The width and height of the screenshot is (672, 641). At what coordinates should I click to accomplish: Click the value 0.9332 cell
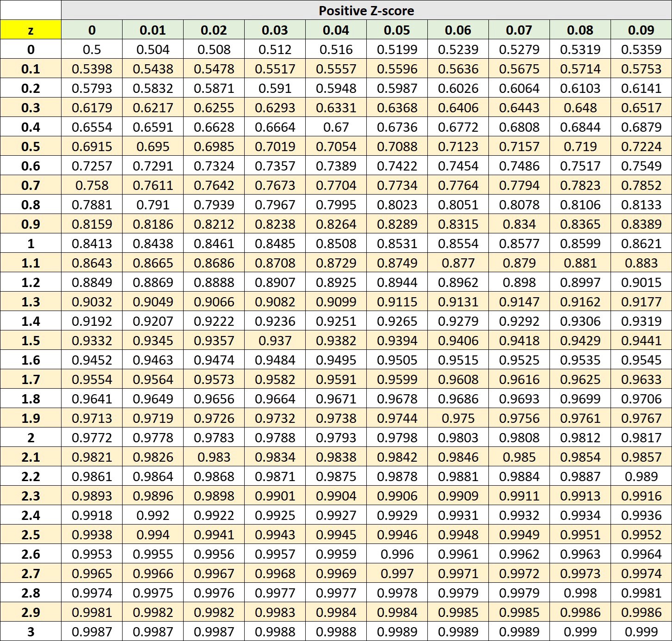[x=91, y=340]
